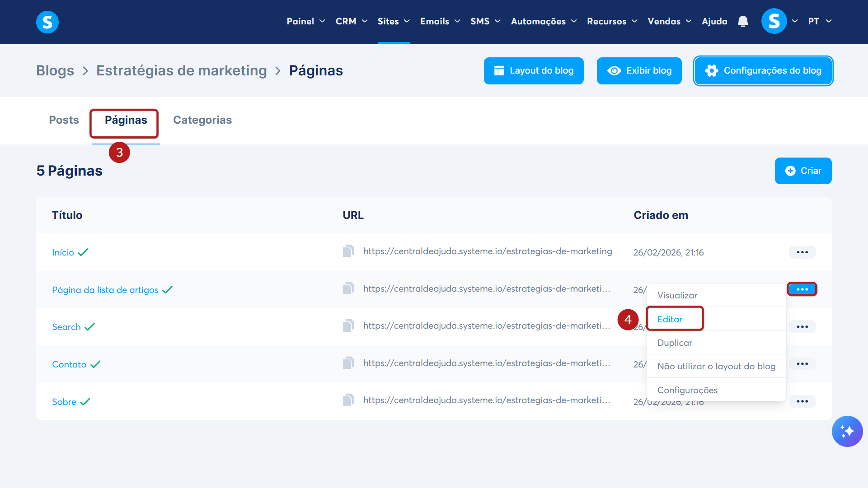Click the Systeme.io logo in header
Image resolution: width=868 pixels, height=488 pixels.
pyautogui.click(x=47, y=22)
